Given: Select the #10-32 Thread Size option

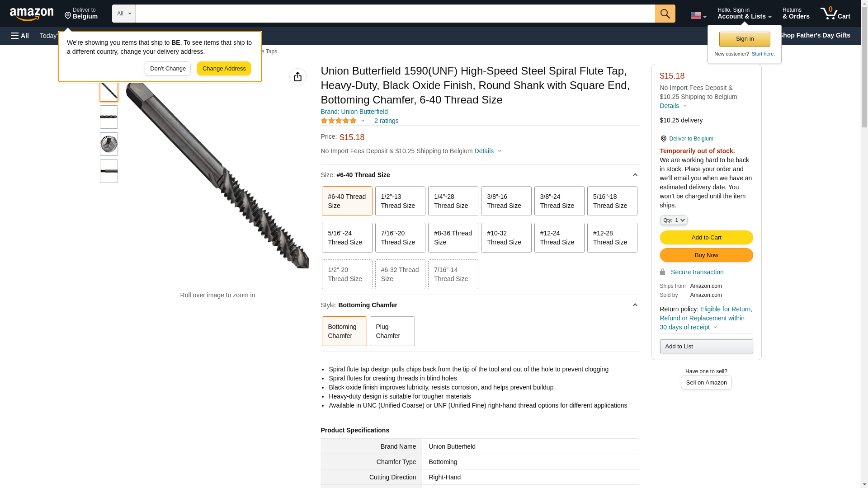Looking at the screenshot, I should pos(505,238).
